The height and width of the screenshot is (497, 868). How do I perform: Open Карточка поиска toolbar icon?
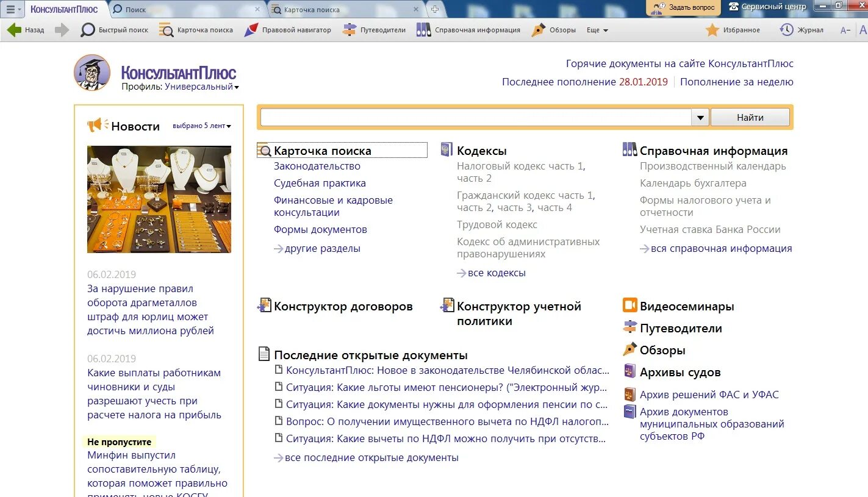(166, 30)
